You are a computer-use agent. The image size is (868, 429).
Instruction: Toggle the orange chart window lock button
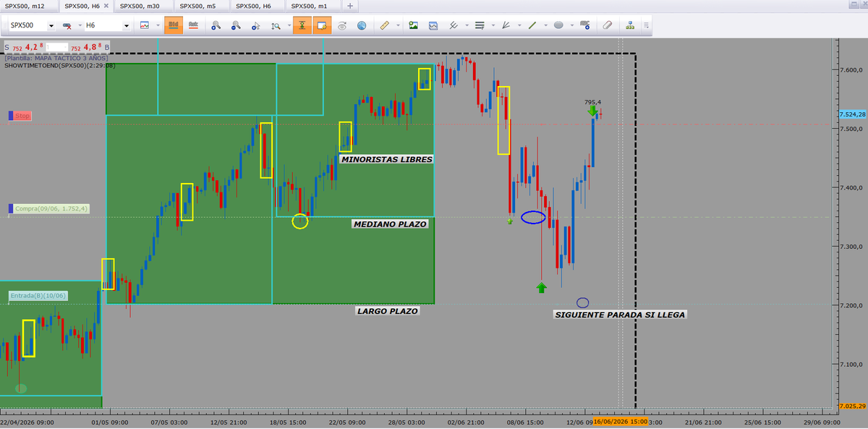[322, 25]
